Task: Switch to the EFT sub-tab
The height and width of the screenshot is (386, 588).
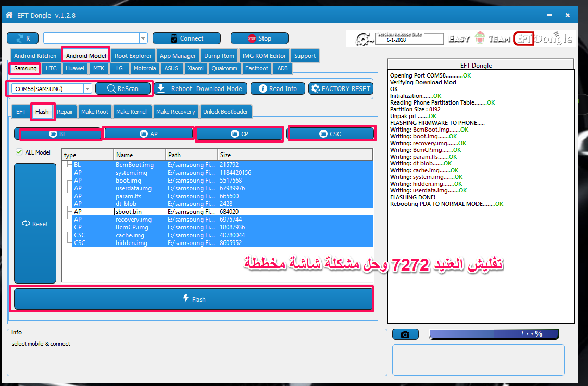Action: [x=21, y=112]
